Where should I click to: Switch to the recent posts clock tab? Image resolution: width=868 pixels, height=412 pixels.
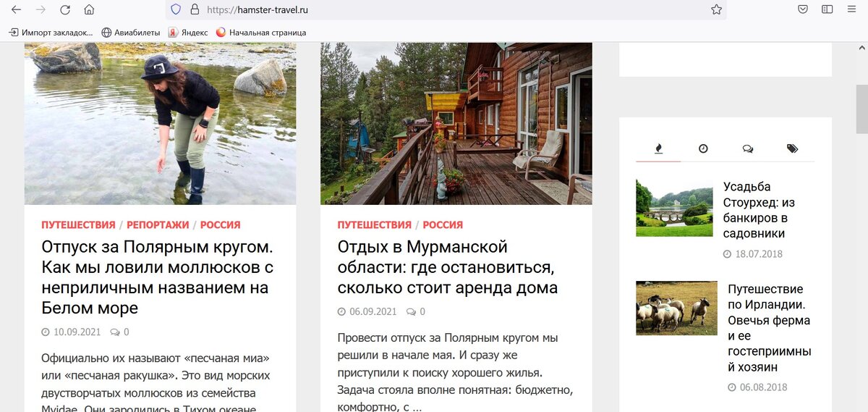pyautogui.click(x=703, y=148)
